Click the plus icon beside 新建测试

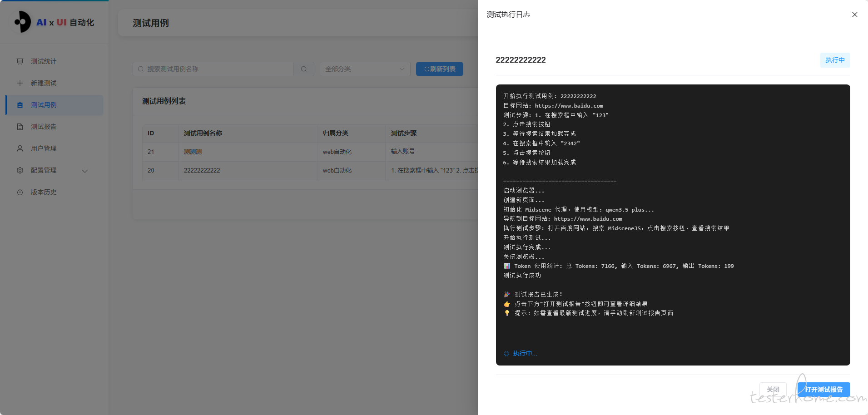pyautogui.click(x=20, y=83)
